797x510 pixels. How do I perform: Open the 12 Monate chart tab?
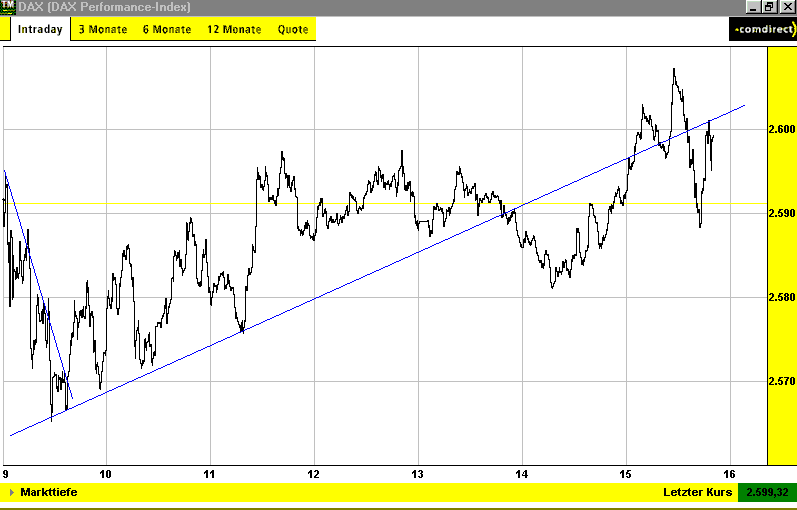(234, 29)
